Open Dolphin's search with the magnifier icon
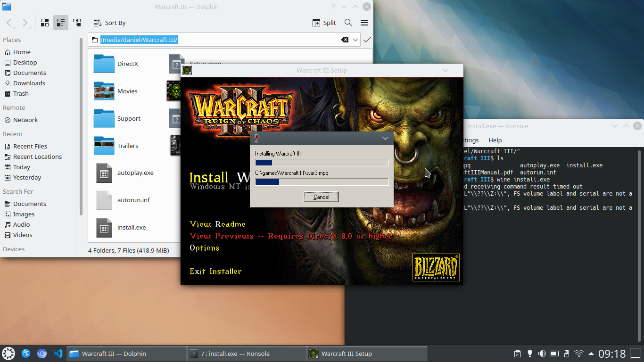 [x=348, y=22]
